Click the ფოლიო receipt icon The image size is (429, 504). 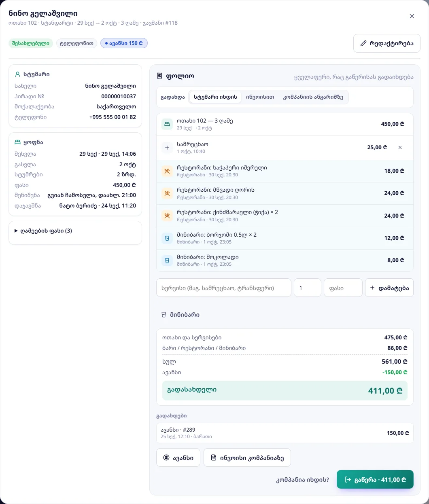click(159, 76)
